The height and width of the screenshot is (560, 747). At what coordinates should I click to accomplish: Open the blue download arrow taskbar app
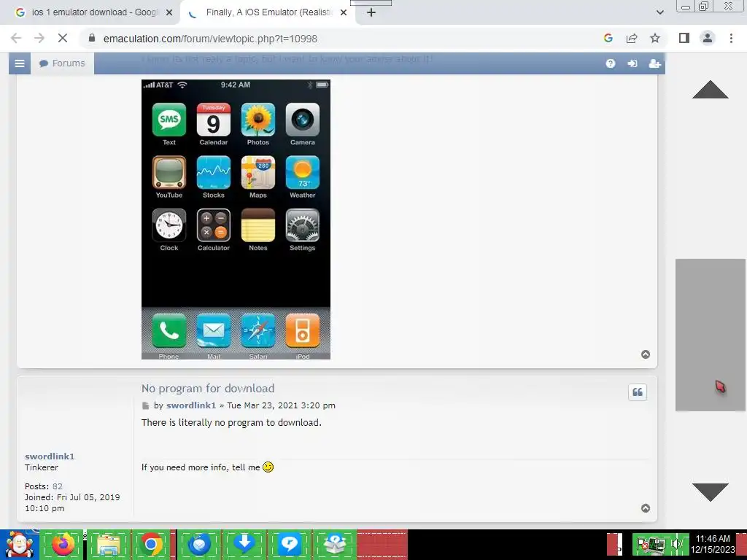pyautogui.click(x=244, y=544)
